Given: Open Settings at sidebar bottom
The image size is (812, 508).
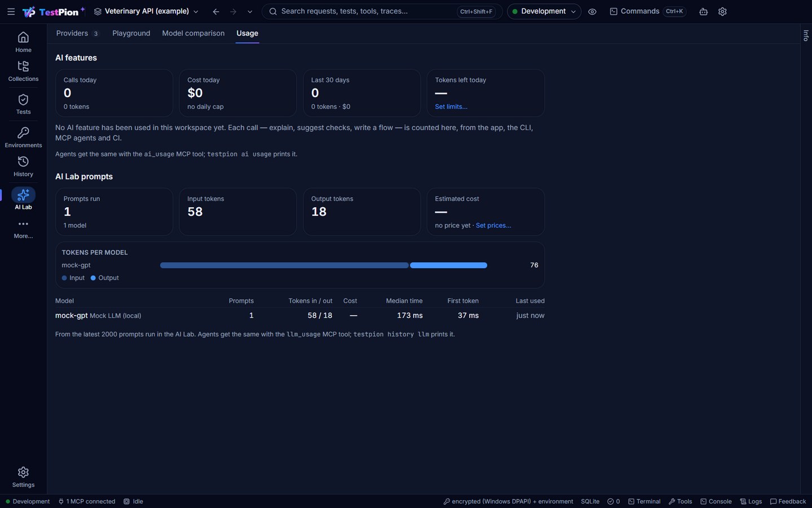Looking at the screenshot, I should [23, 477].
